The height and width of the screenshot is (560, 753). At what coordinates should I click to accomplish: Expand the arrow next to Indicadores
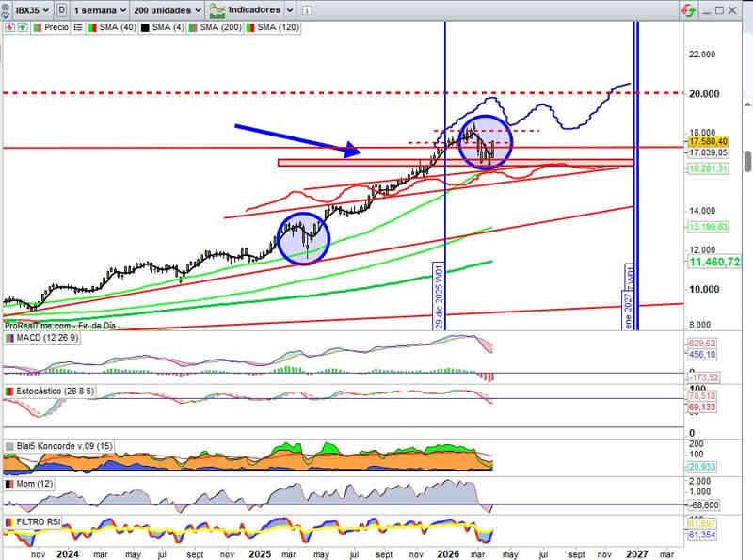[289, 9]
